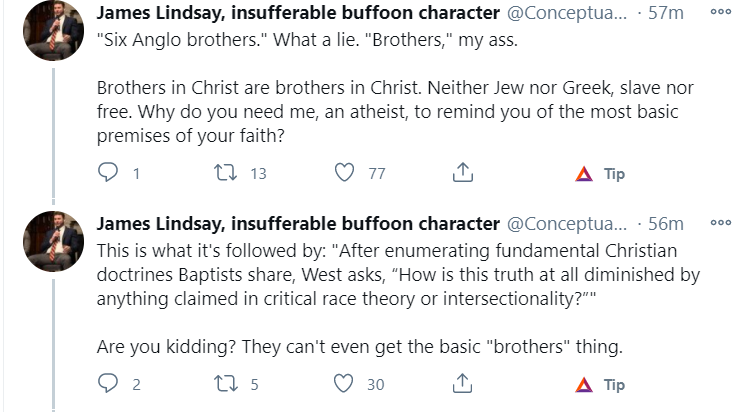Like the second tweet with 30 likes
This screenshot has width=734, height=412.
pyautogui.click(x=346, y=384)
